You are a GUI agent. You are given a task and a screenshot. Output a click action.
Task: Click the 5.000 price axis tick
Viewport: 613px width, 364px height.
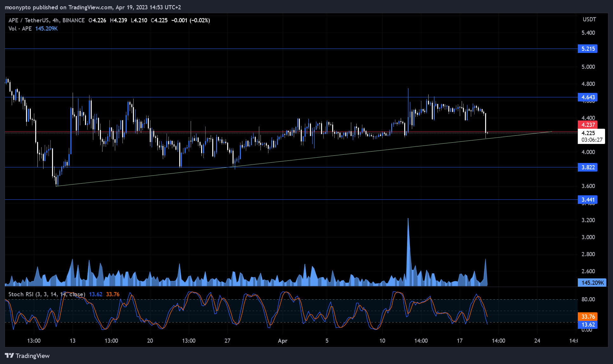pyautogui.click(x=588, y=67)
